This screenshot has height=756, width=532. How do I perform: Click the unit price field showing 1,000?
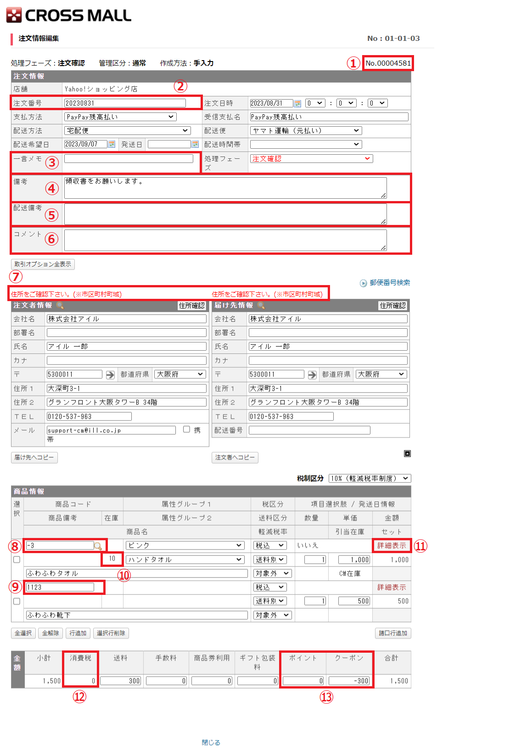coord(354,560)
